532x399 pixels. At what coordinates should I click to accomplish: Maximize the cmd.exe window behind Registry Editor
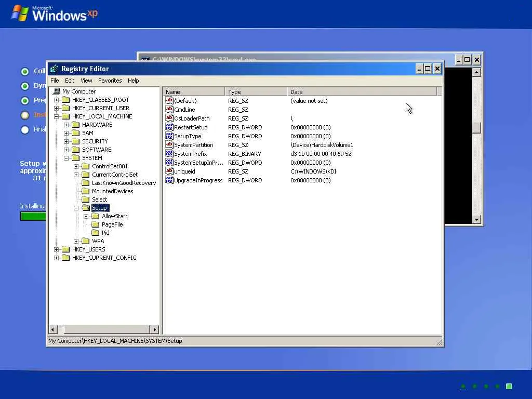pyautogui.click(x=467, y=60)
